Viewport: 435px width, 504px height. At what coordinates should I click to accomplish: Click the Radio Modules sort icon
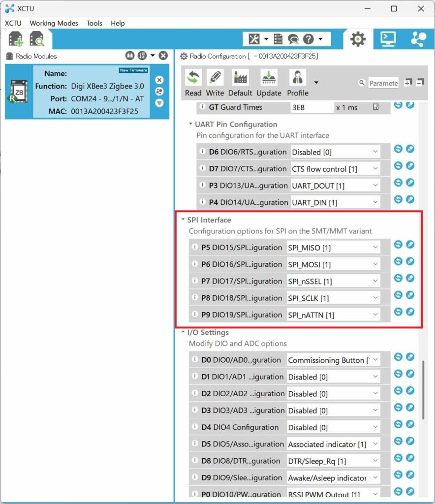(142, 56)
